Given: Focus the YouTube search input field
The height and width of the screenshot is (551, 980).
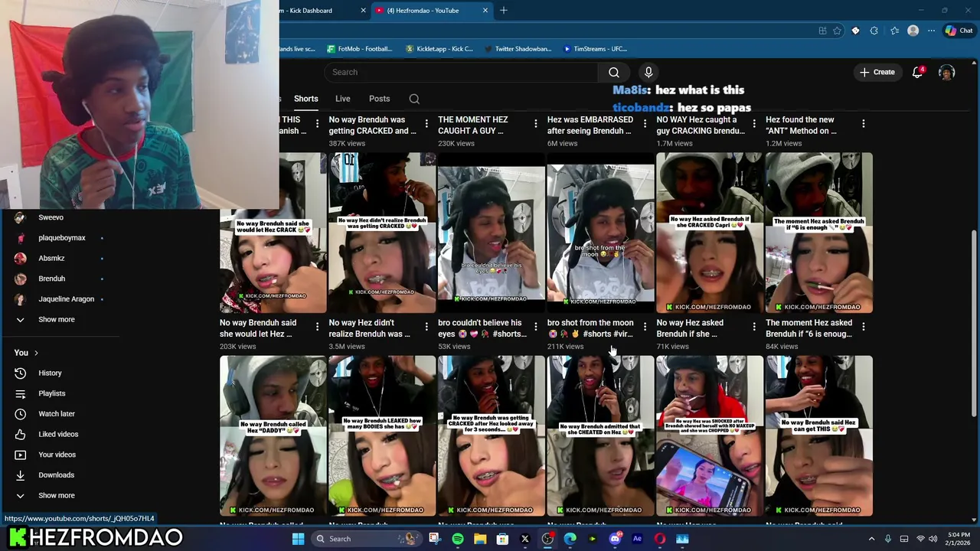Looking at the screenshot, I should pos(461,72).
